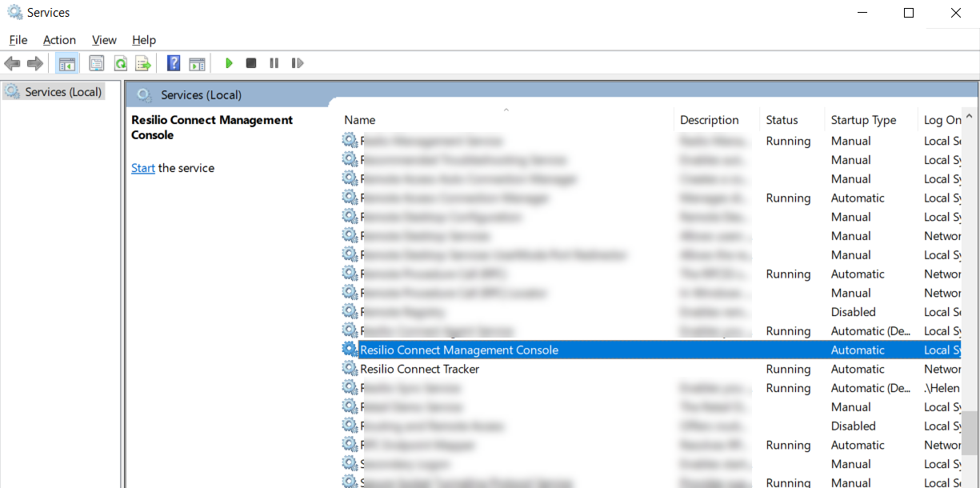980x488 pixels.
Task: Toggle the Show/Hide Action Pane button
Action: click(197, 63)
